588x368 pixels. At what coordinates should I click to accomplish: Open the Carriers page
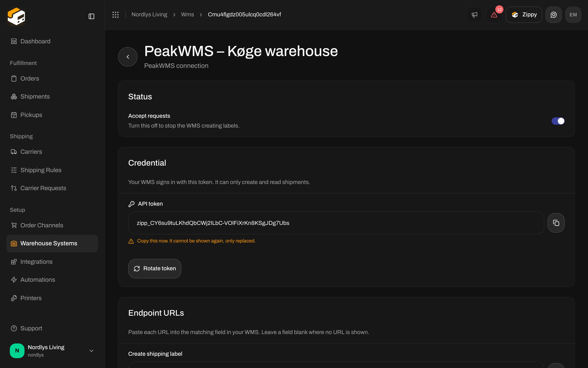52,152
